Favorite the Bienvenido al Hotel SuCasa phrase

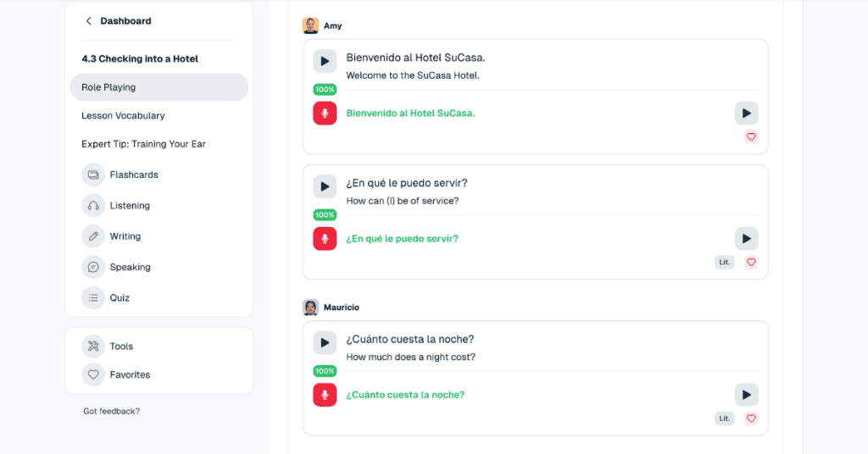point(751,136)
